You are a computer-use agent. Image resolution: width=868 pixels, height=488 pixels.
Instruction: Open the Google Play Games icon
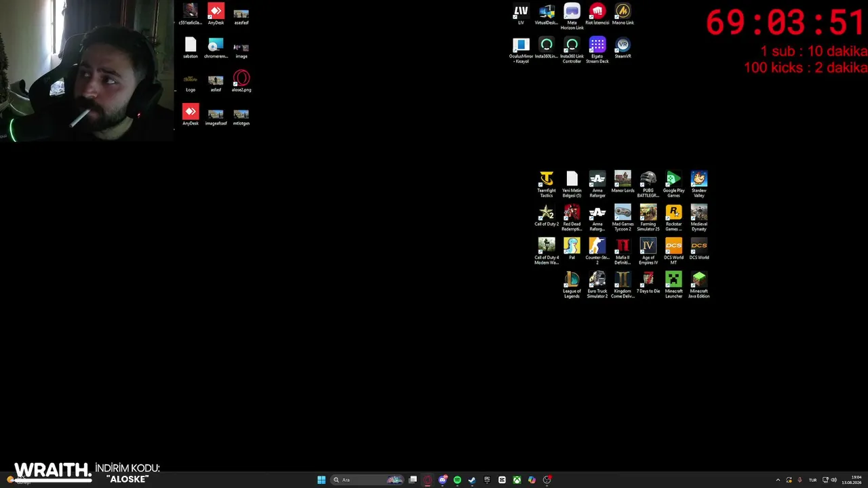(x=673, y=184)
